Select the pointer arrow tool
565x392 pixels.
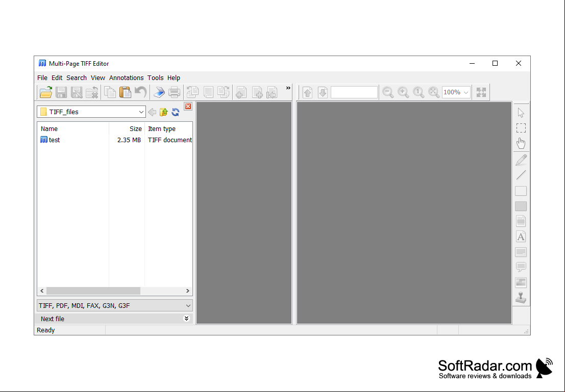tap(521, 113)
